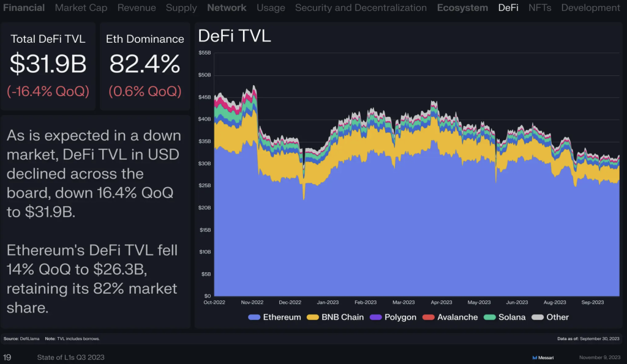This screenshot has height=364, width=627.
Task: Click the page number 19
Action: [7, 358]
